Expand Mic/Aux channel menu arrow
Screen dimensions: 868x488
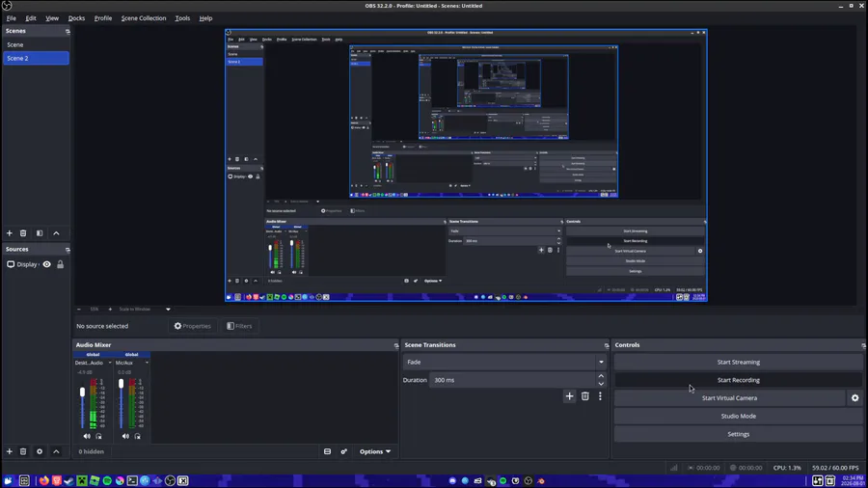[x=147, y=363]
